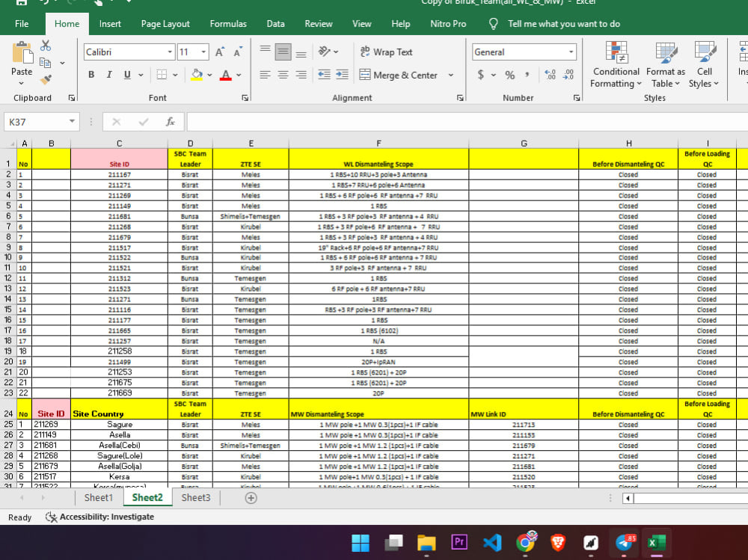The height and width of the screenshot is (560, 748).
Task: Copy selection with the Copy icon
Action: click(x=46, y=63)
